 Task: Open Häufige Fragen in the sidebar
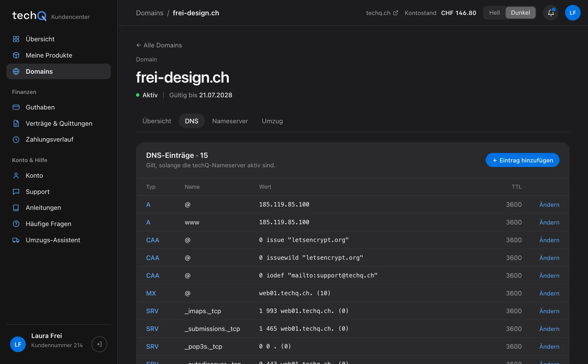point(58,224)
